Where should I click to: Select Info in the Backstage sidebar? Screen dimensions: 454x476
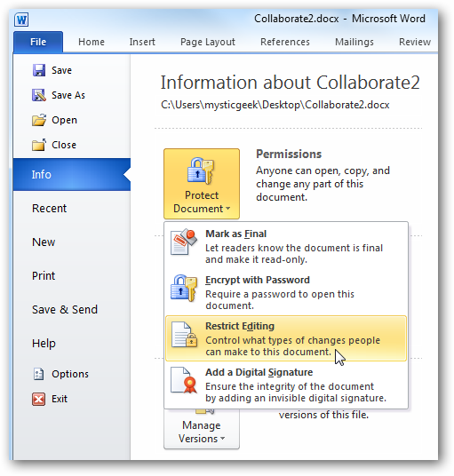tap(72, 175)
